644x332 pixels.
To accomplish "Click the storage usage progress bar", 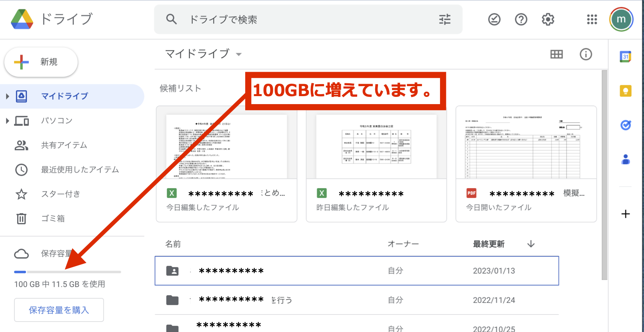I will 67,272.
